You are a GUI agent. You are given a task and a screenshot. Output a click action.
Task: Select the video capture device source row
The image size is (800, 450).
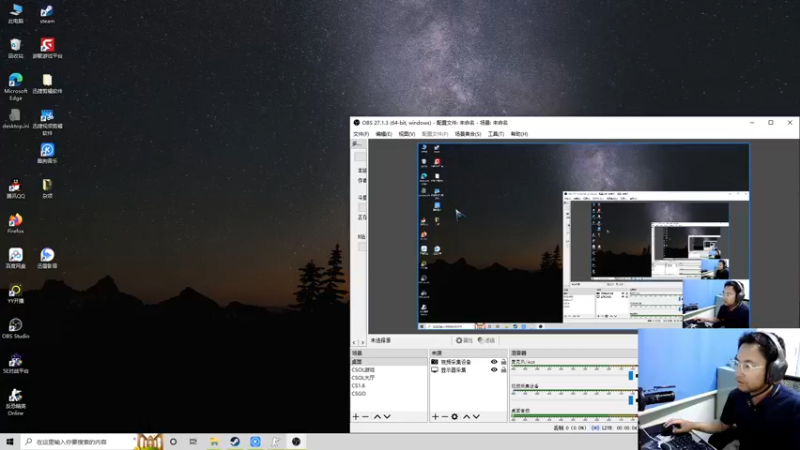469,362
